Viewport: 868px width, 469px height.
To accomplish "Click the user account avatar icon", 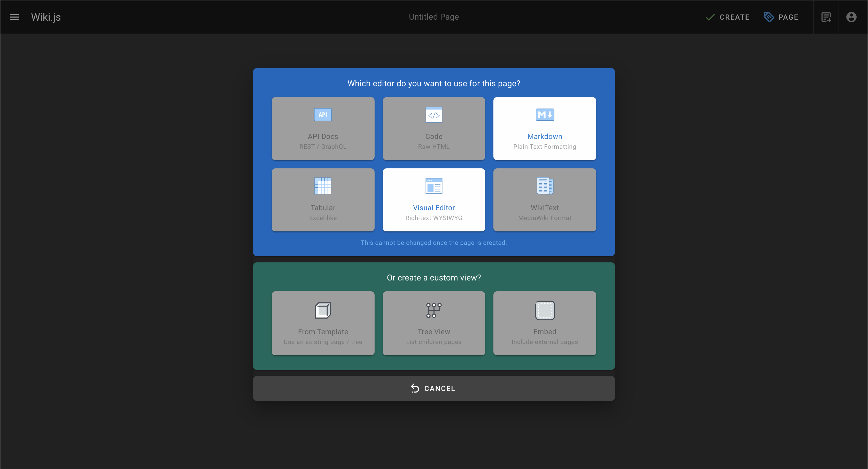I will pyautogui.click(x=851, y=17).
